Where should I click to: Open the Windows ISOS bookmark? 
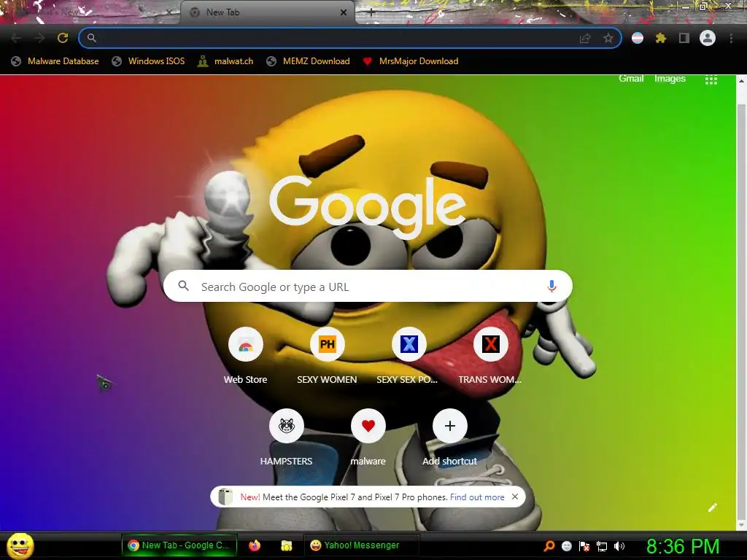(148, 61)
